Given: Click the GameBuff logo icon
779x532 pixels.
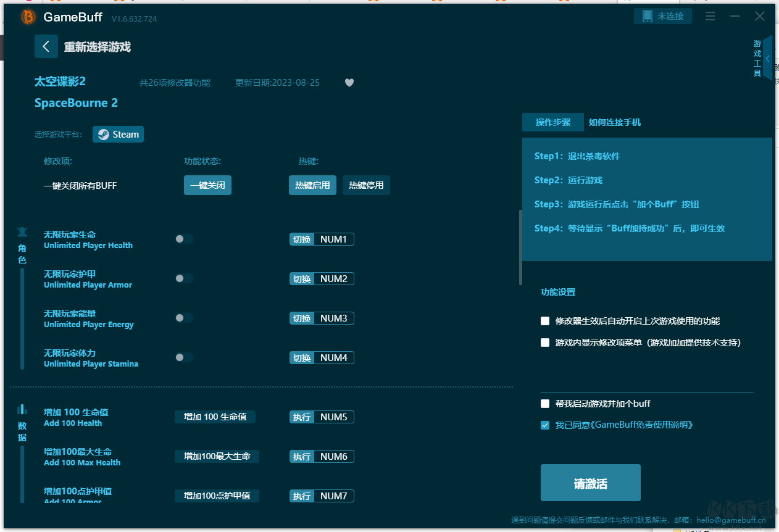Looking at the screenshot, I should [x=28, y=17].
